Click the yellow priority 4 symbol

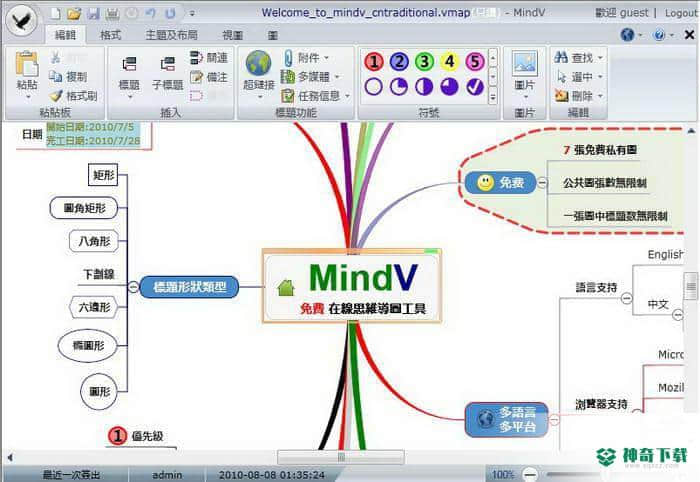(x=450, y=62)
